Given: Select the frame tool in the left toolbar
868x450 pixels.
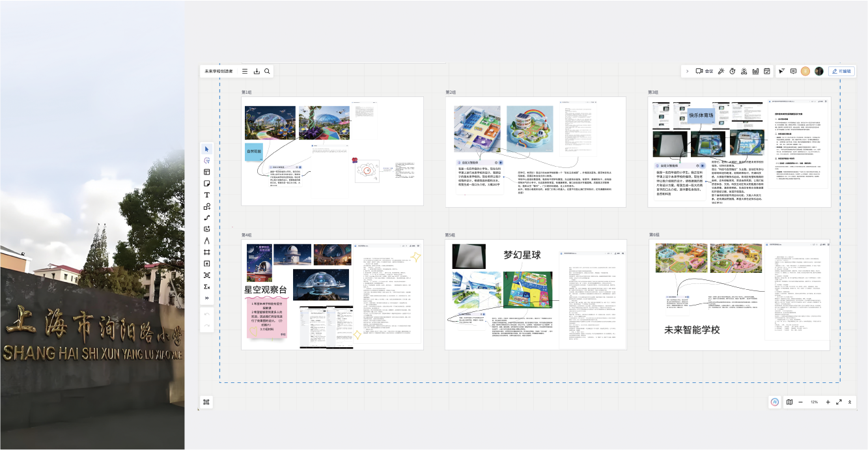Looking at the screenshot, I should tap(207, 252).
